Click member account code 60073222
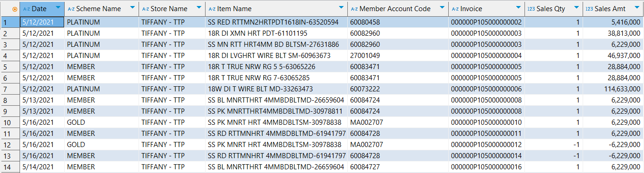 (398, 89)
